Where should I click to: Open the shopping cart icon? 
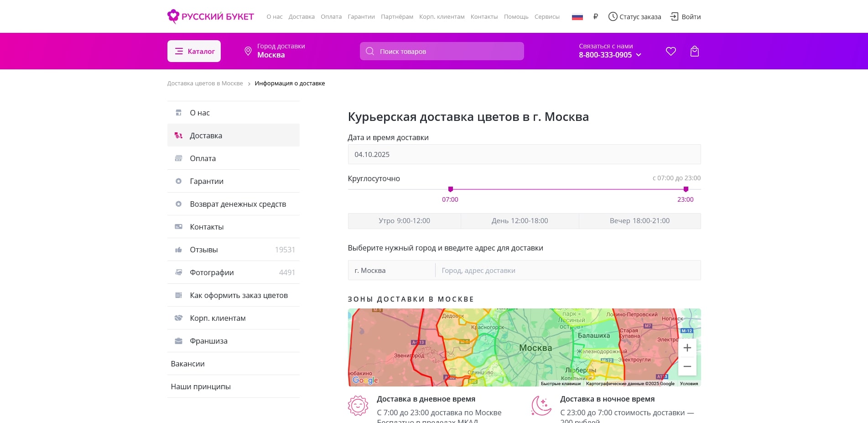(694, 51)
